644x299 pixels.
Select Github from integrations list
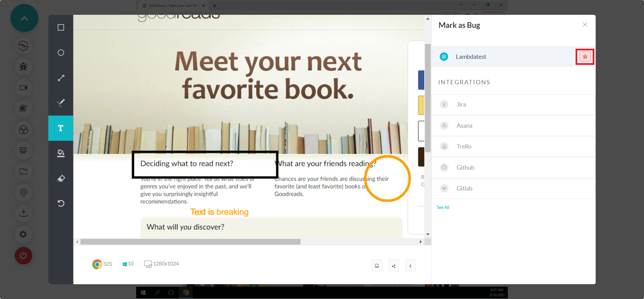(x=465, y=168)
